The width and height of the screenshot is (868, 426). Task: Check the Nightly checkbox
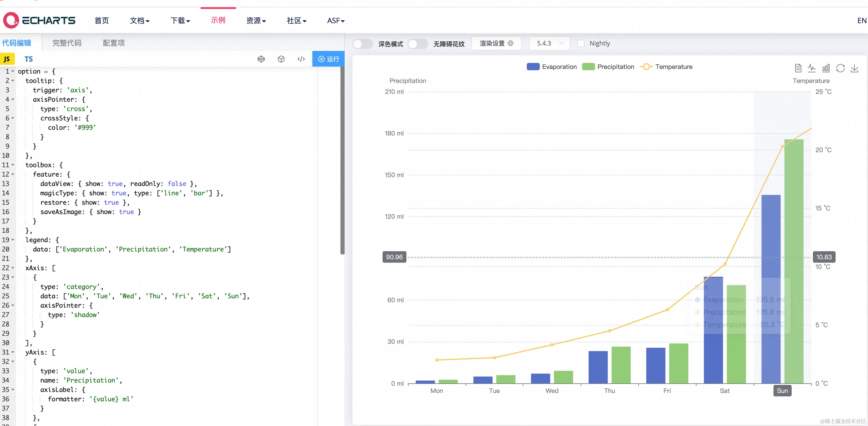pos(581,43)
